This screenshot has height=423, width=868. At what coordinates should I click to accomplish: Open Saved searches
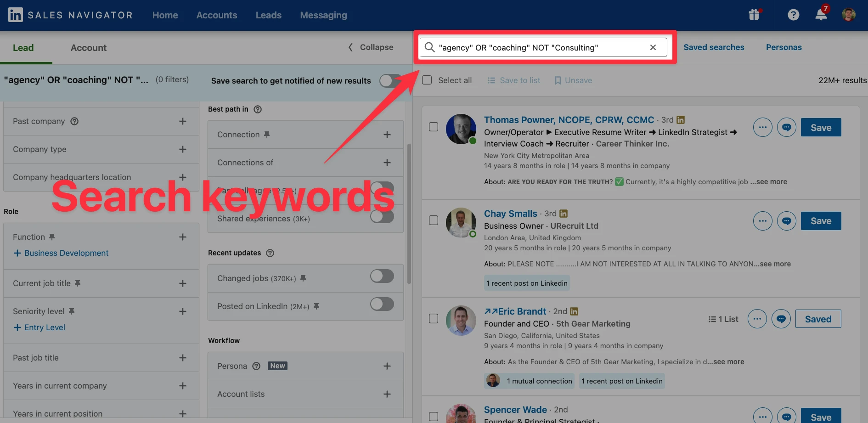pos(714,47)
